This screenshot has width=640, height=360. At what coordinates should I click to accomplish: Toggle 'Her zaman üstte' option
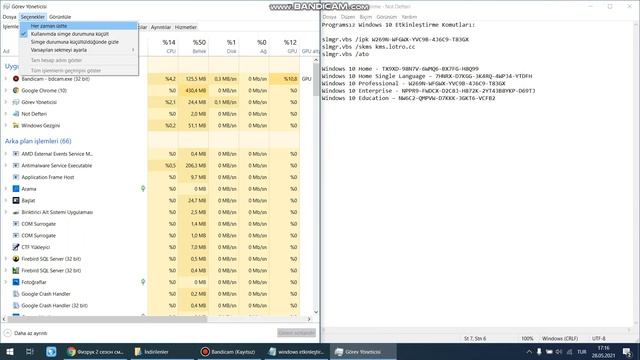[78, 26]
